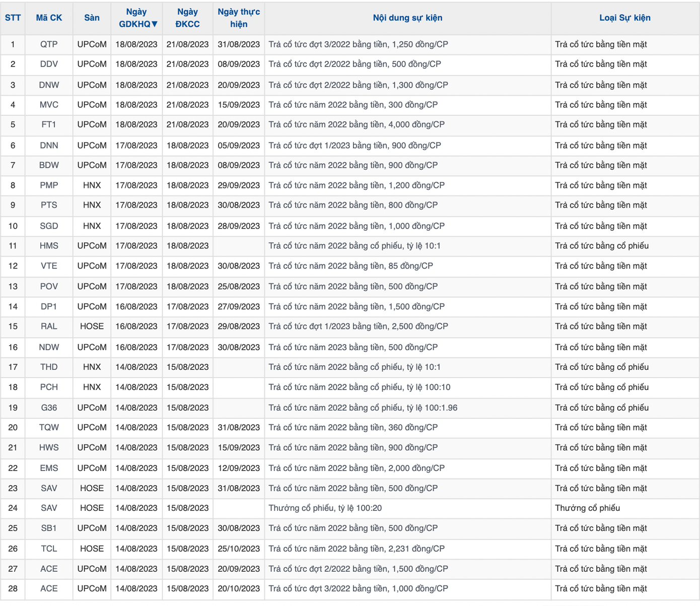Image resolution: width=700 pixels, height=606 pixels.
Task: Open the RAL stock code link
Action: point(49,326)
